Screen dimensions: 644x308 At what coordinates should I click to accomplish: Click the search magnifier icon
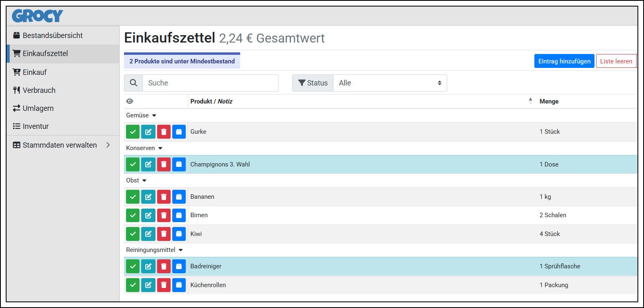133,83
